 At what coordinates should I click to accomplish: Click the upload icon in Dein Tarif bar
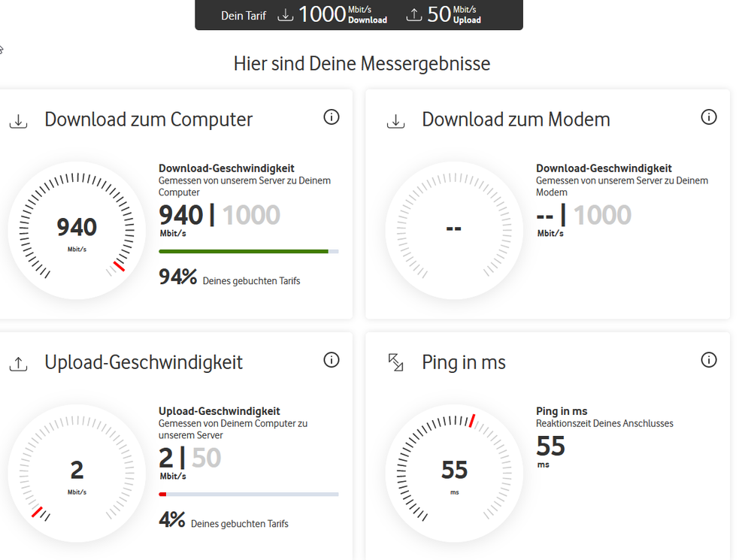[x=413, y=15]
